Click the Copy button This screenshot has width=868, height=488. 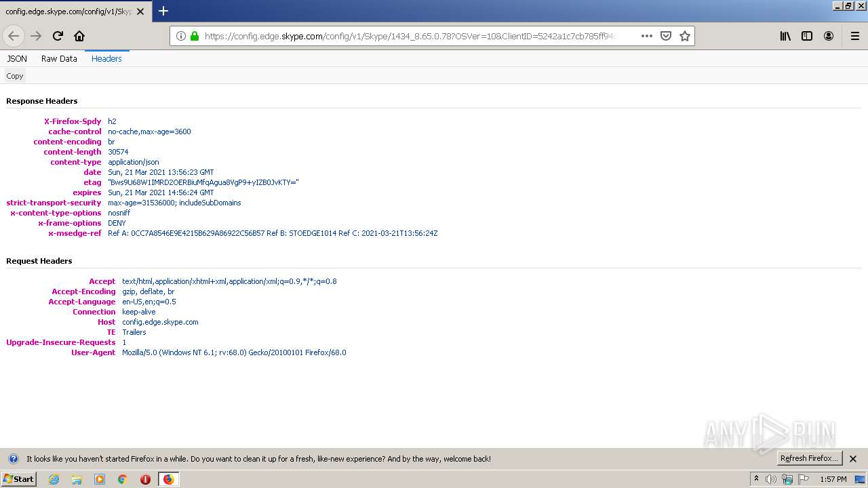tap(15, 76)
